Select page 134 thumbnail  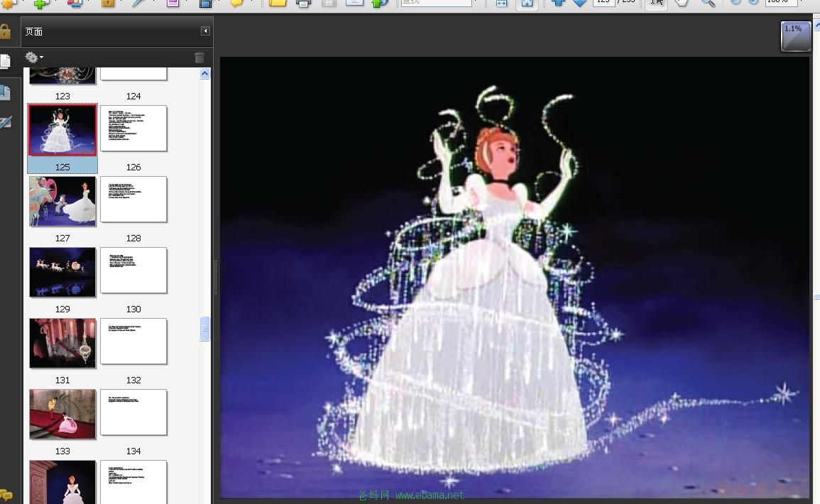(x=133, y=412)
